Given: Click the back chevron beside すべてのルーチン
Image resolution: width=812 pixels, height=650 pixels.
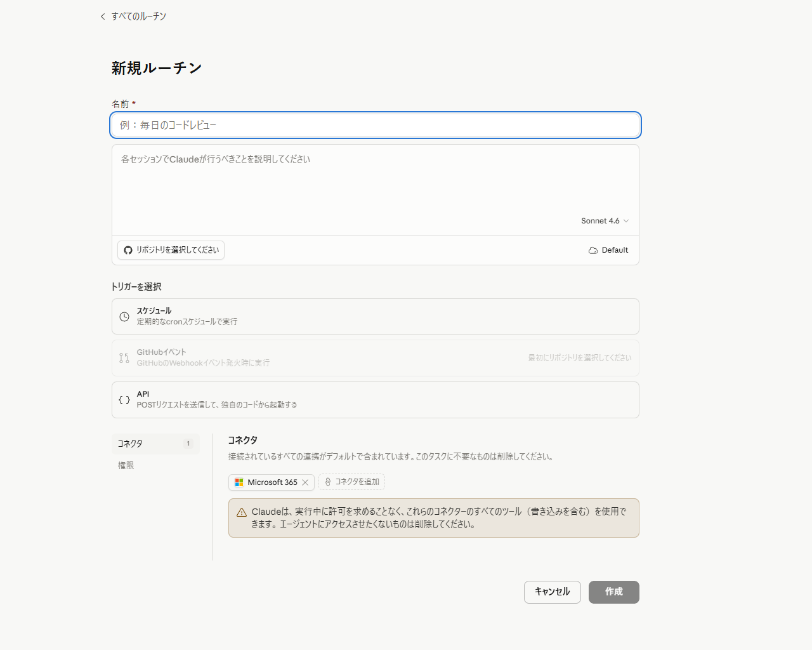Looking at the screenshot, I should tap(102, 16).
